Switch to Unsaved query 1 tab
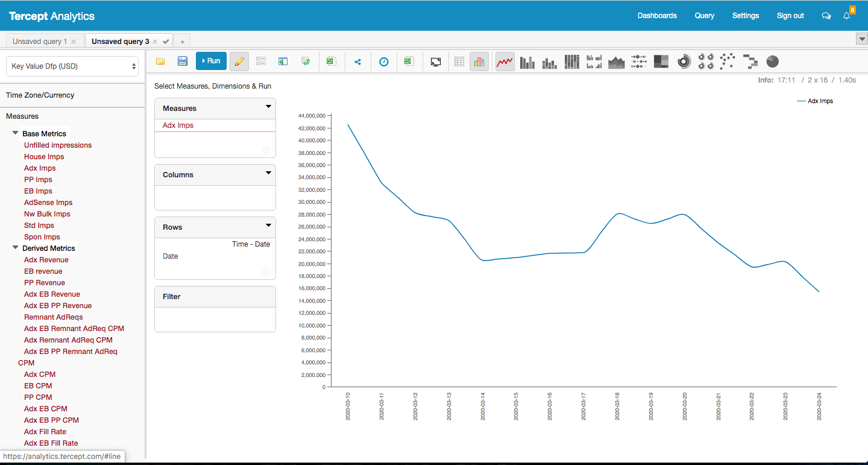This screenshot has height=465, width=868. tap(40, 42)
